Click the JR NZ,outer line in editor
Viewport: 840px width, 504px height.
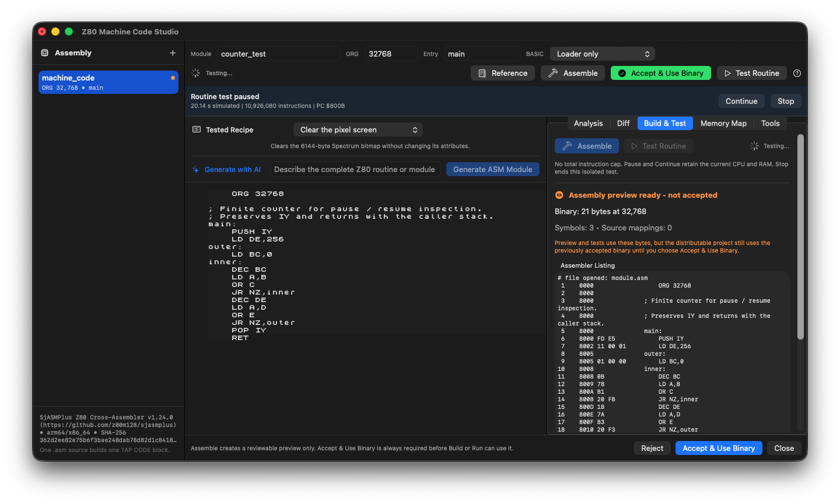pos(264,323)
